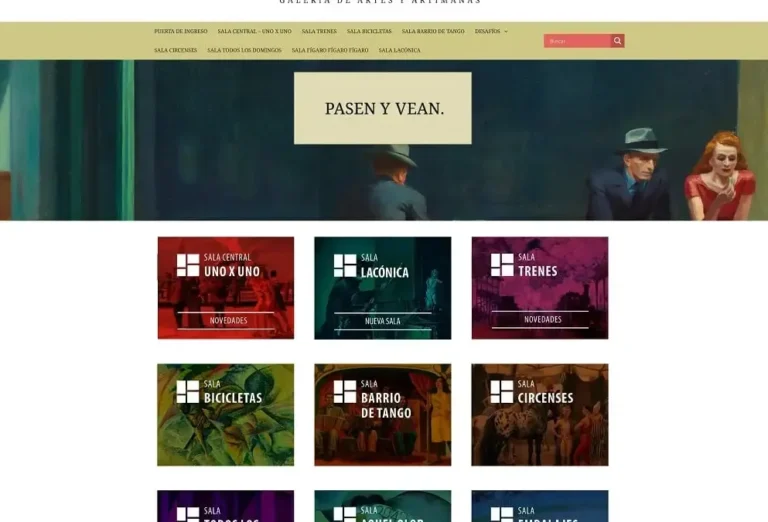Click gallery grid icon on Circenses card
768x522 pixels.
(x=502, y=392)
